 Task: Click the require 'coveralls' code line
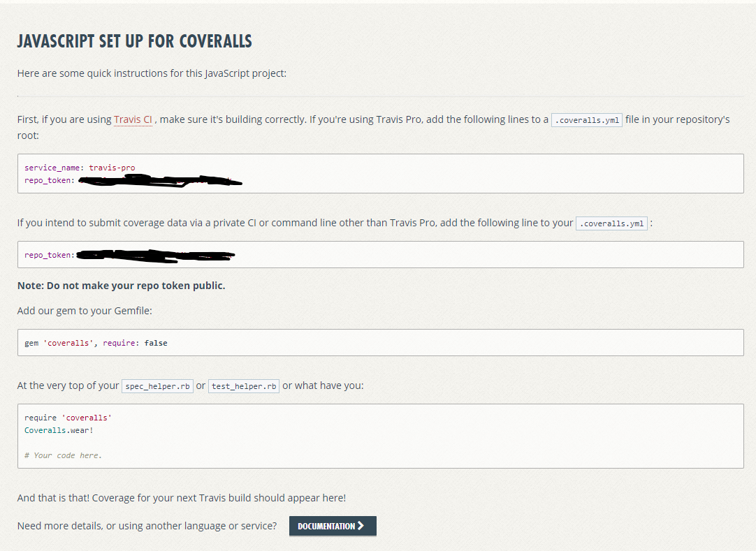click(68, 418)
